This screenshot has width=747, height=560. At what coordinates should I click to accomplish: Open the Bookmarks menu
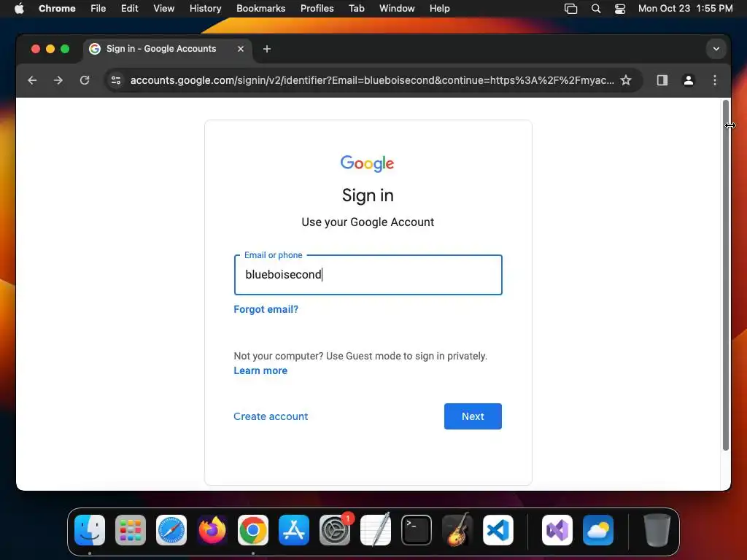pos(260,9)
